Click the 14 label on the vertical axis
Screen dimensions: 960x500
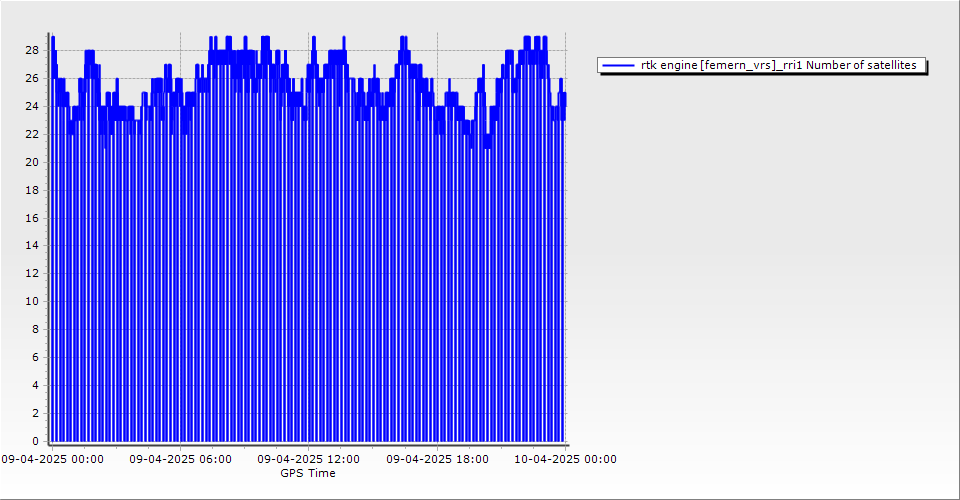[x=32, y=245]
